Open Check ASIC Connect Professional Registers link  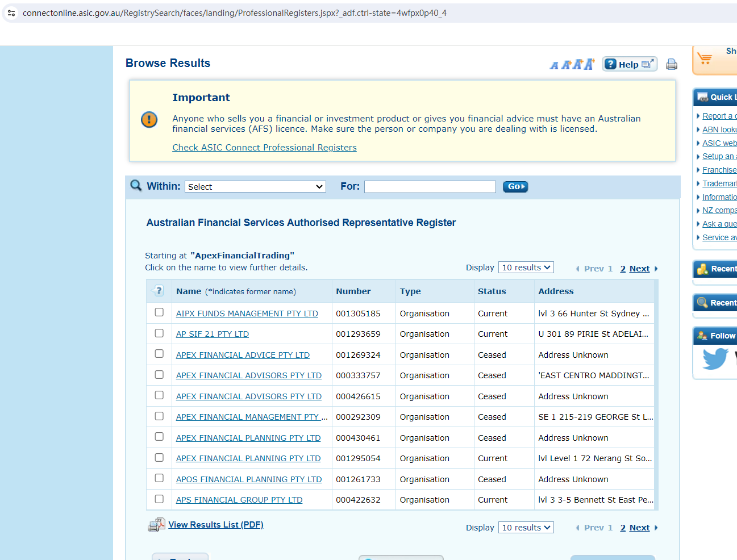tap(264, 148)
